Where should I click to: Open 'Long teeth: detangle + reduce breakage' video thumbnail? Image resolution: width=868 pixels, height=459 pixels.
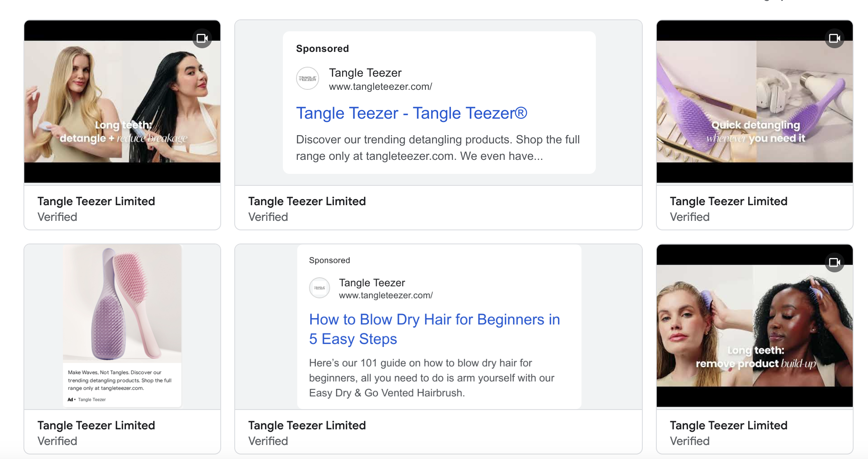122,101
